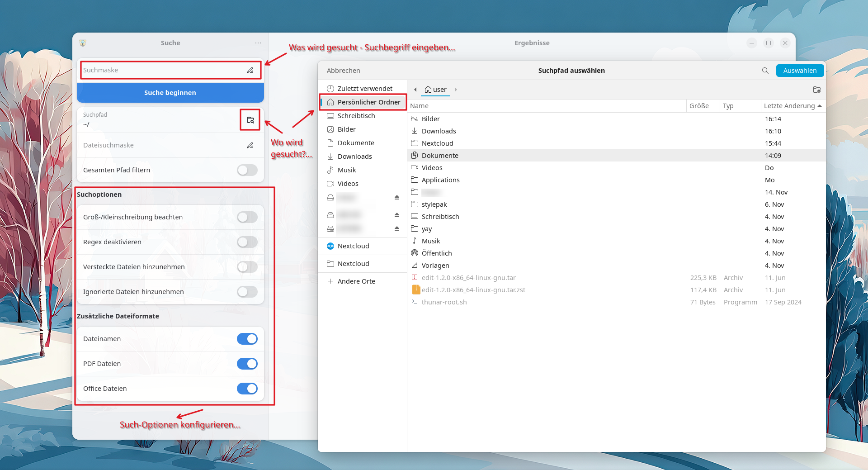This screenshot has height=470, width=868.
Task: Click the forward path arrow right of user
Action: point(455,90)
